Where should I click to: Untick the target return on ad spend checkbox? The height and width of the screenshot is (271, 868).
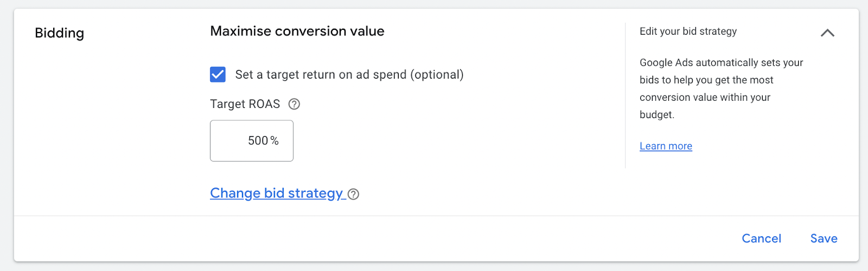point(218,74)
